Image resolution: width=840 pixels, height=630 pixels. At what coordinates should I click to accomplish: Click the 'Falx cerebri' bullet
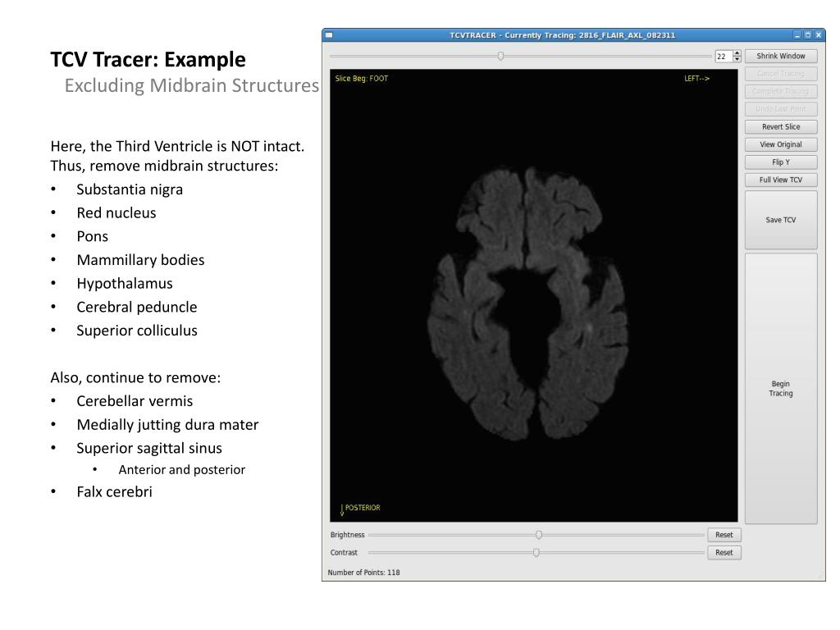(x=114, y=492)
